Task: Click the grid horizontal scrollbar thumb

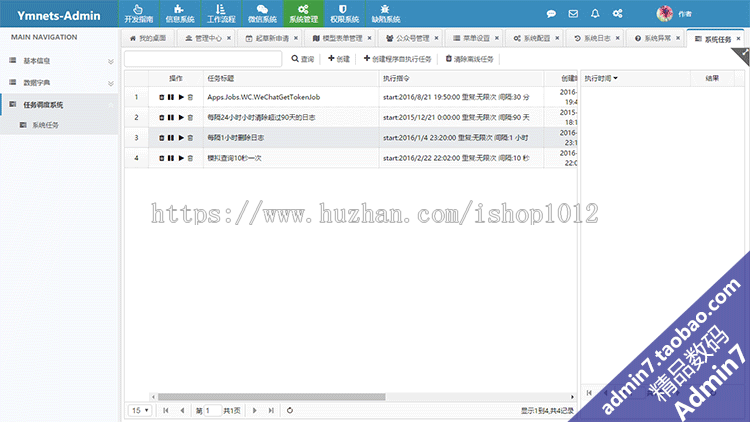Action: [x=272, y=397]
